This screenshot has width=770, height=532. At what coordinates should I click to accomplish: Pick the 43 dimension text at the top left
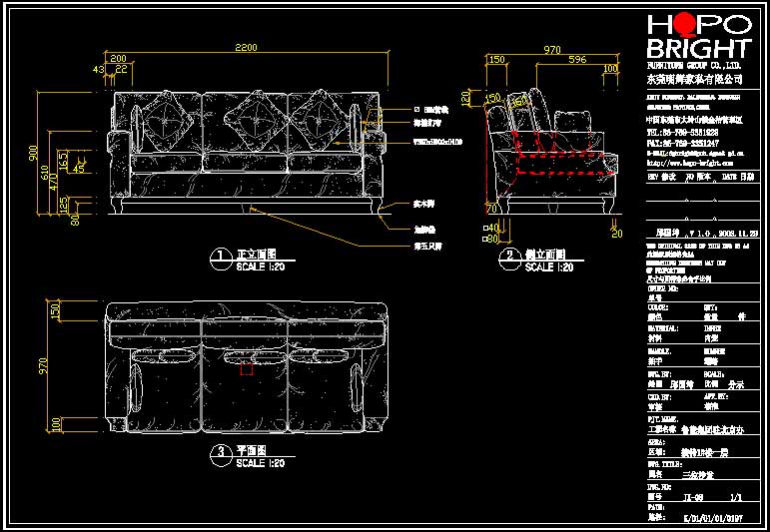tap(98, 69)
